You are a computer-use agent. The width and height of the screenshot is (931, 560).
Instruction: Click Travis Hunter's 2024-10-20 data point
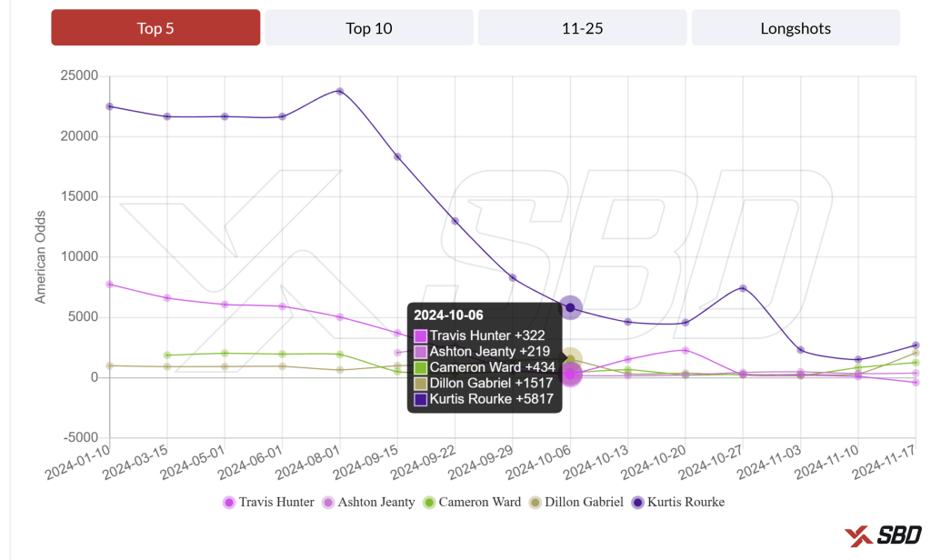[686, 350]
